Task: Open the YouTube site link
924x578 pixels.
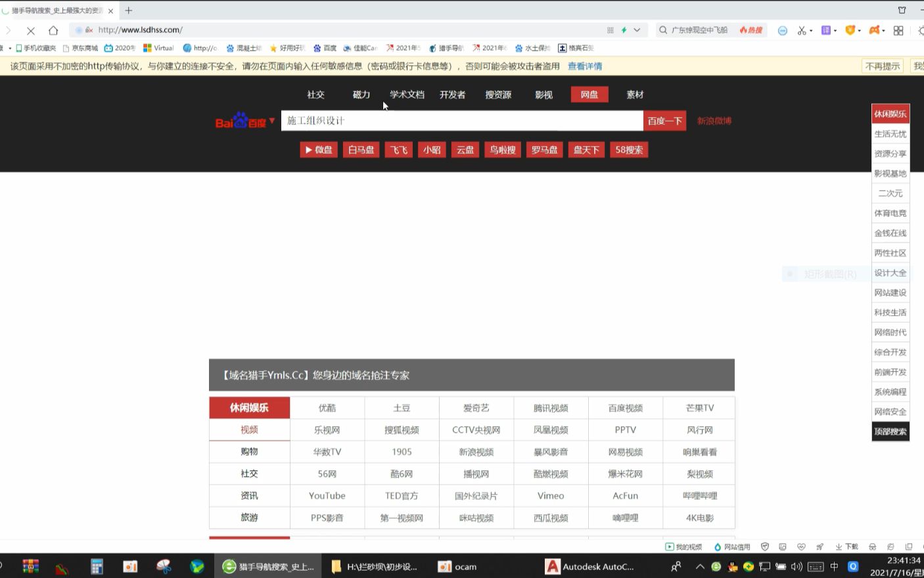Action: click(327, 496)
